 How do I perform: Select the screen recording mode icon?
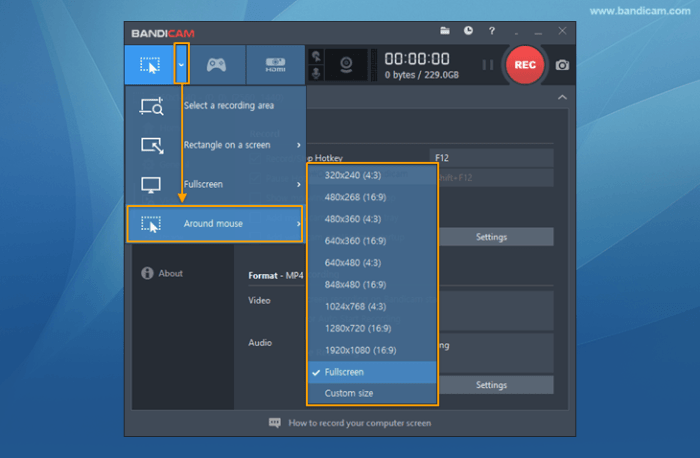pos(150,65)
